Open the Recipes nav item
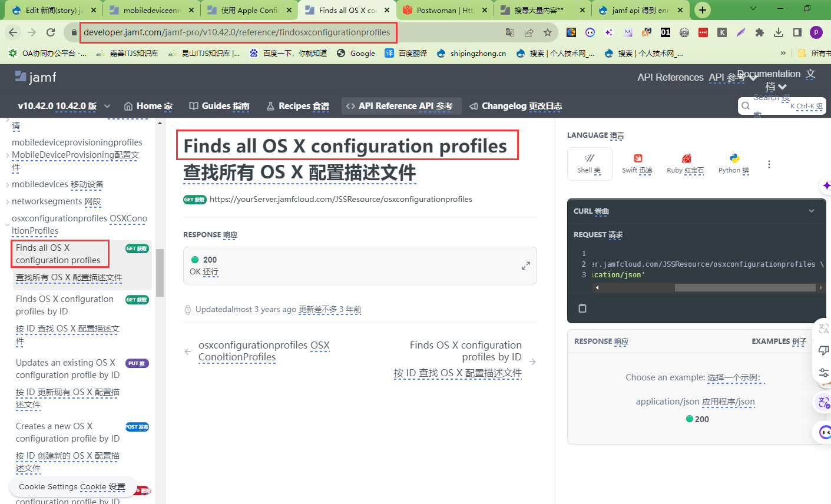 [x=298, y=106]
